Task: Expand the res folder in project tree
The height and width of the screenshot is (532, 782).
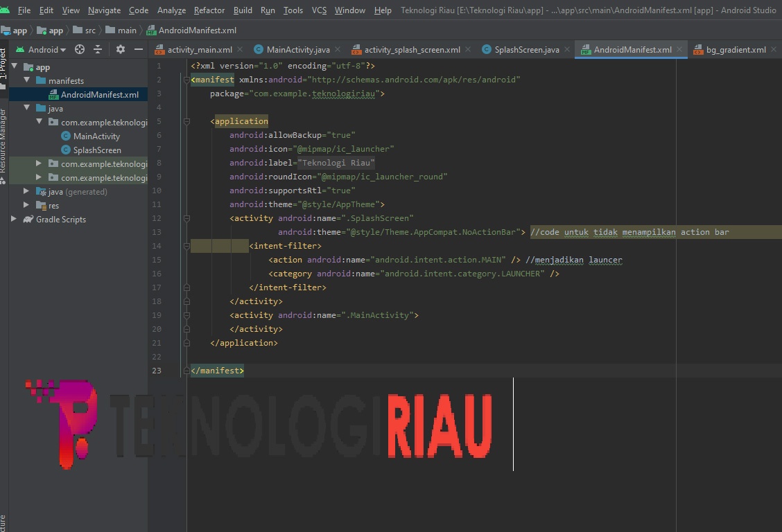Action: [26, 205]
